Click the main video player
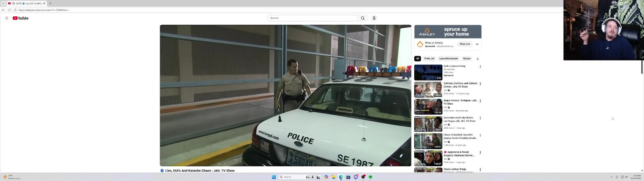The height and width of the screenshot is (181, 644). coord(286,95)
